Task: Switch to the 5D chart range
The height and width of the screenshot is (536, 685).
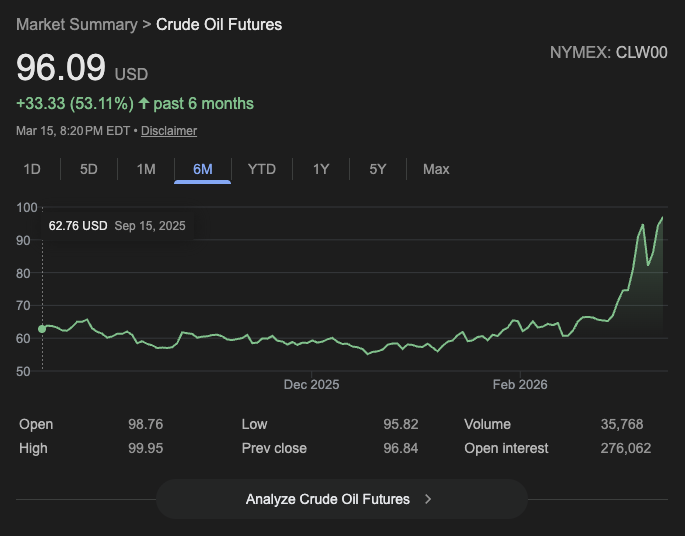Action: 89,169
